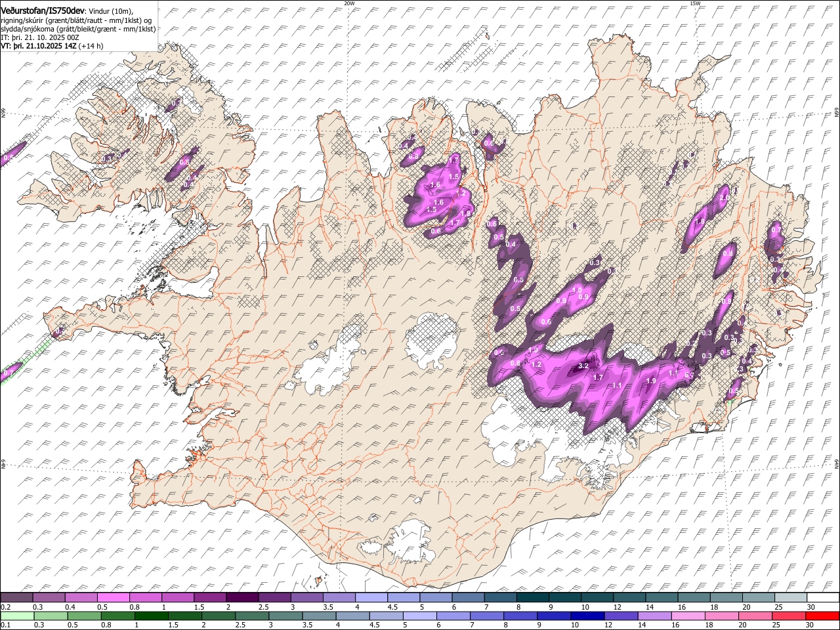Pick upper legend row swatch labeled 3.5
Screen dimensions: 840x630
click(x=339, y=598)
